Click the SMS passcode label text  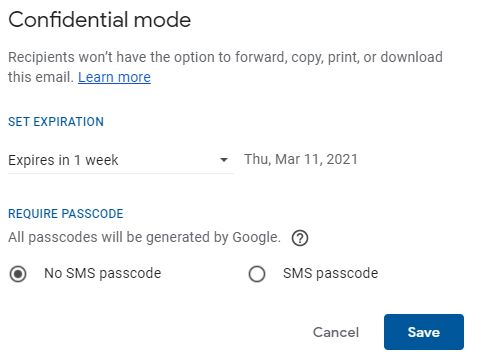click(330, 274)
